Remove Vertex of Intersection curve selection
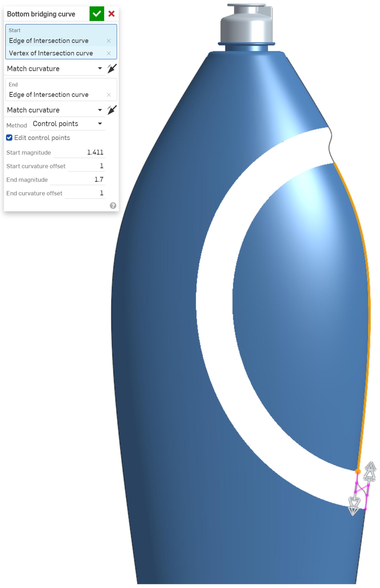 click(109, 53)
